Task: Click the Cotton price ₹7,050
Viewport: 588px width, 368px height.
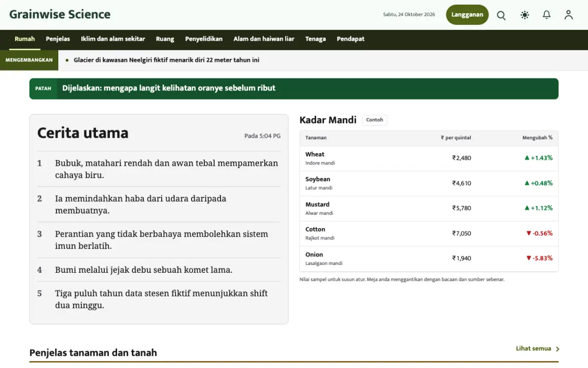Action: [462, 233]
